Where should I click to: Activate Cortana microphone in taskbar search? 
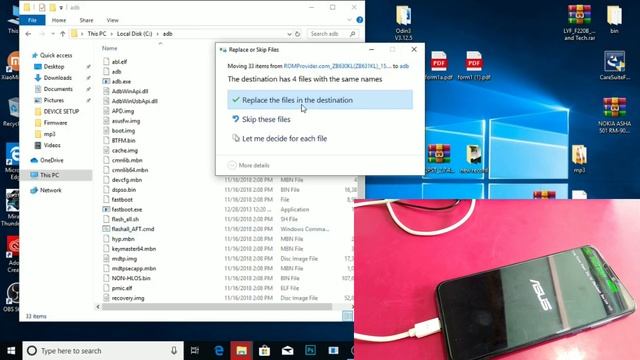coord(174,351)
